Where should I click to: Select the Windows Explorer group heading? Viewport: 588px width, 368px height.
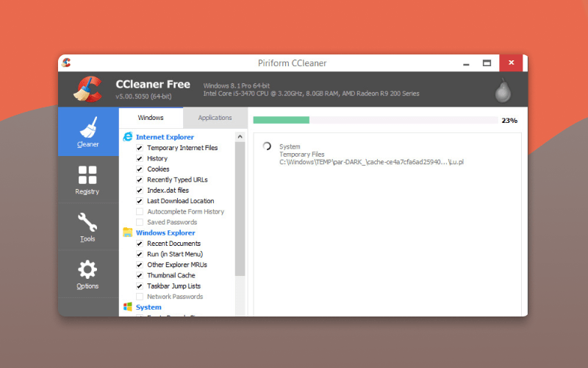click(165, 233)
